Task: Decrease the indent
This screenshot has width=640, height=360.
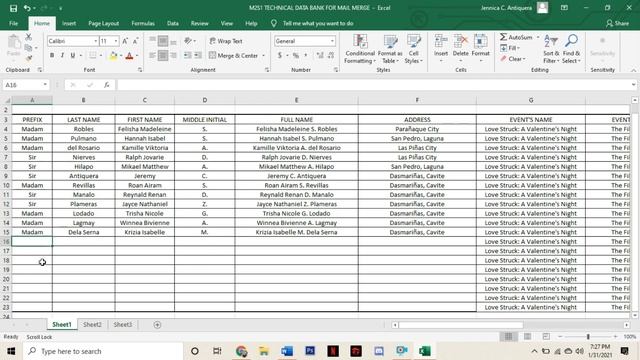Action: tap(188, 55)
